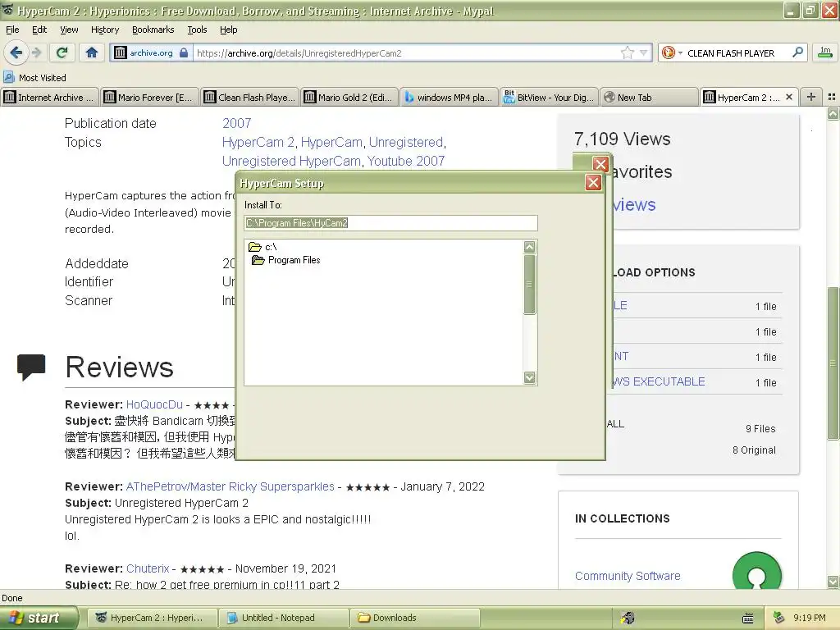Click the page scrollbar down arrow
840x630 pixels.
833,582
